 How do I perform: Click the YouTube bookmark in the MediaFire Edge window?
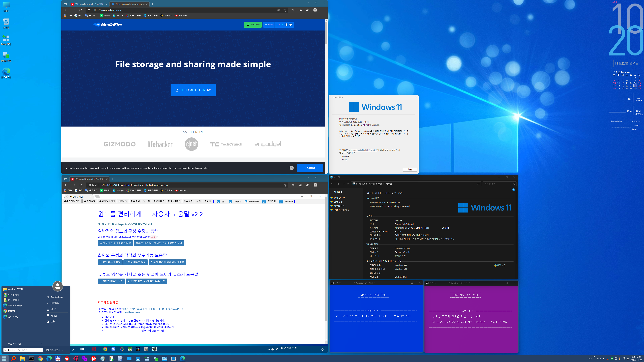pyautogui.click(x=181, y=15)
